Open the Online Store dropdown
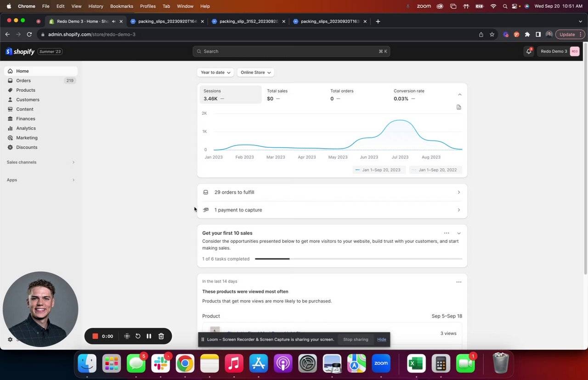The width and height of the screenshot is (588, 380). [255, 73]
